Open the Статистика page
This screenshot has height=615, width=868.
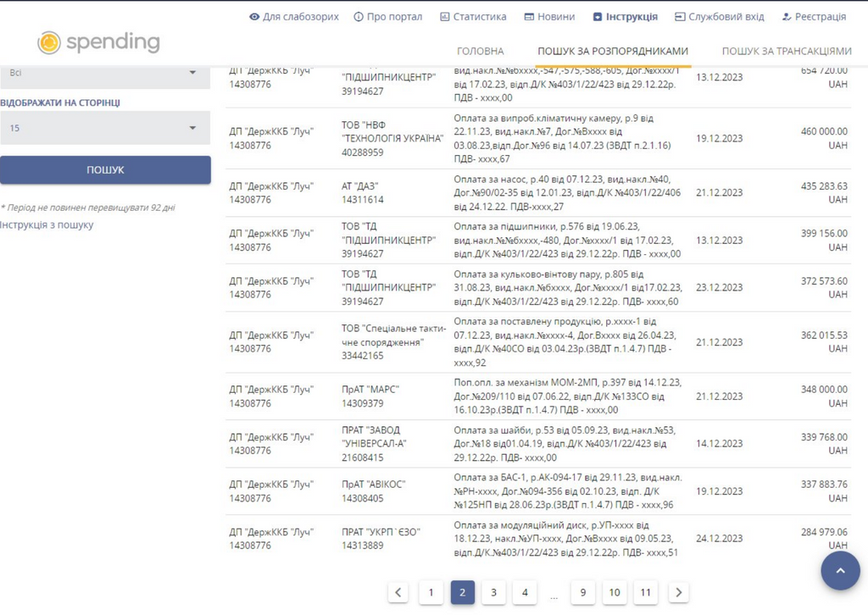click(x=473, y=17)
